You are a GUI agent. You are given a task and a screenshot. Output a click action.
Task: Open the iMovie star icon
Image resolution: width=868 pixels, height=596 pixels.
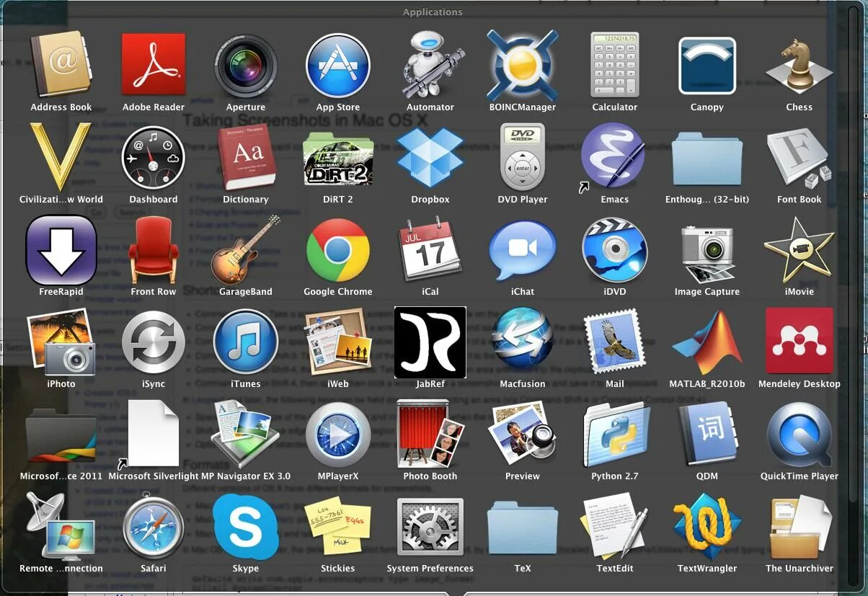coord(800,249)
